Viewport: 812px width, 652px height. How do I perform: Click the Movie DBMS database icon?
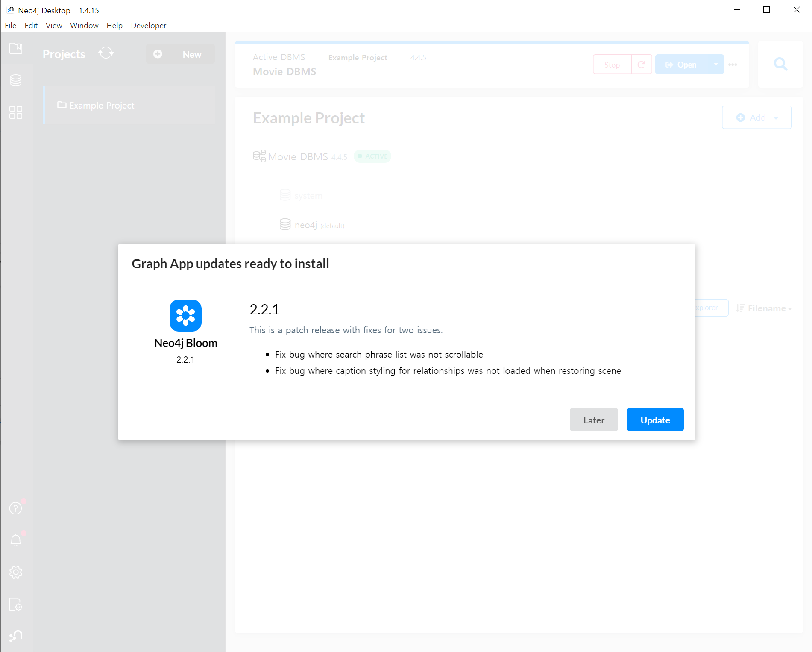point(259,156)
